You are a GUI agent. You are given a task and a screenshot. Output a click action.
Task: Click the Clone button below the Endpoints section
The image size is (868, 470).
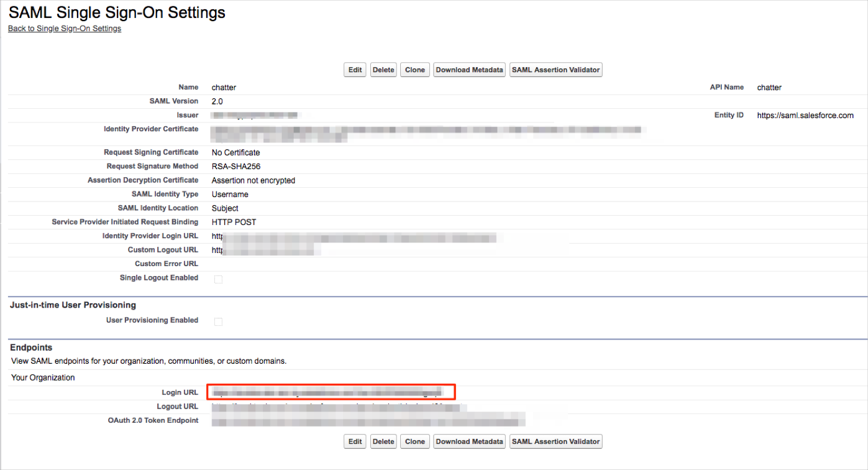pyautogui.click(x=414, y=441)
